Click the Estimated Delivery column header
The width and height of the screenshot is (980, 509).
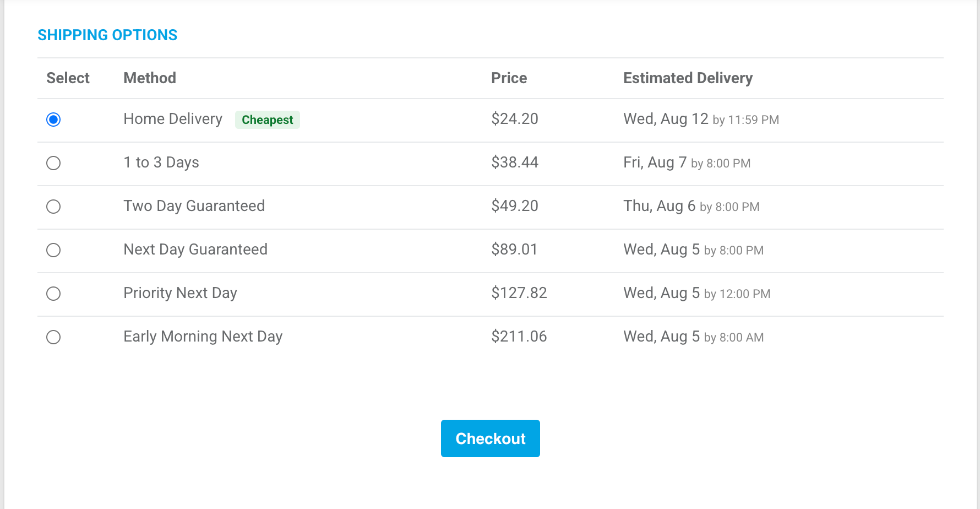[x=688, y=78]
